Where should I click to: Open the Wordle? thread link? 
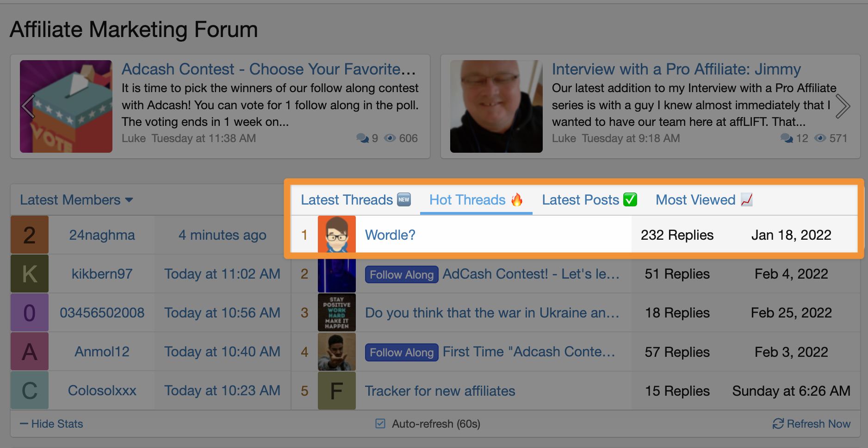point(390,235)
